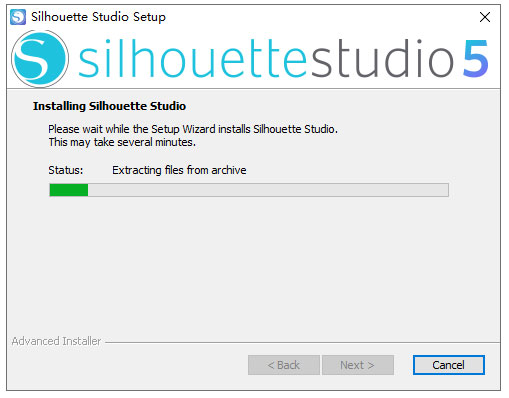Click the Extracting files from archive status text
Viewport: 509px width, 398px height.
coord(179,170)
